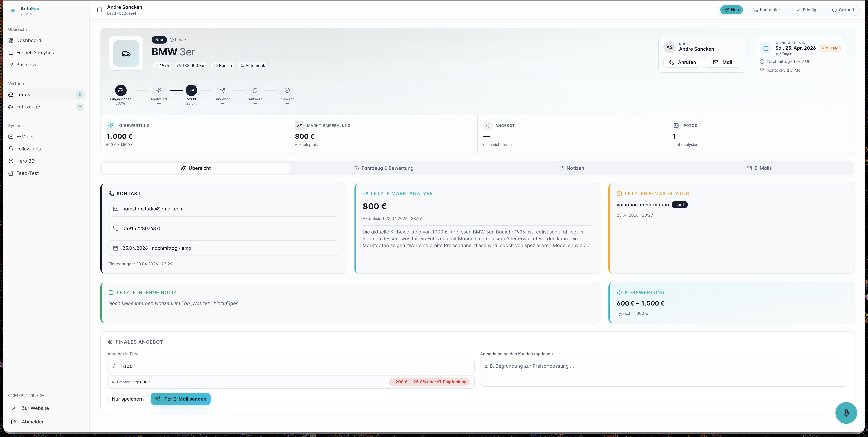Screen dimensions: 868x437
Task: Click the Angebot in Euro input field
Action: click(291, 366)
